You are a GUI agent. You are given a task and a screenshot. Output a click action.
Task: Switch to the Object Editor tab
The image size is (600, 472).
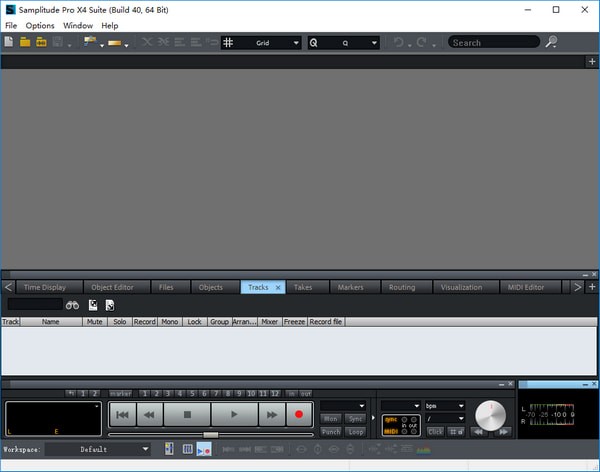click(112, 287)
